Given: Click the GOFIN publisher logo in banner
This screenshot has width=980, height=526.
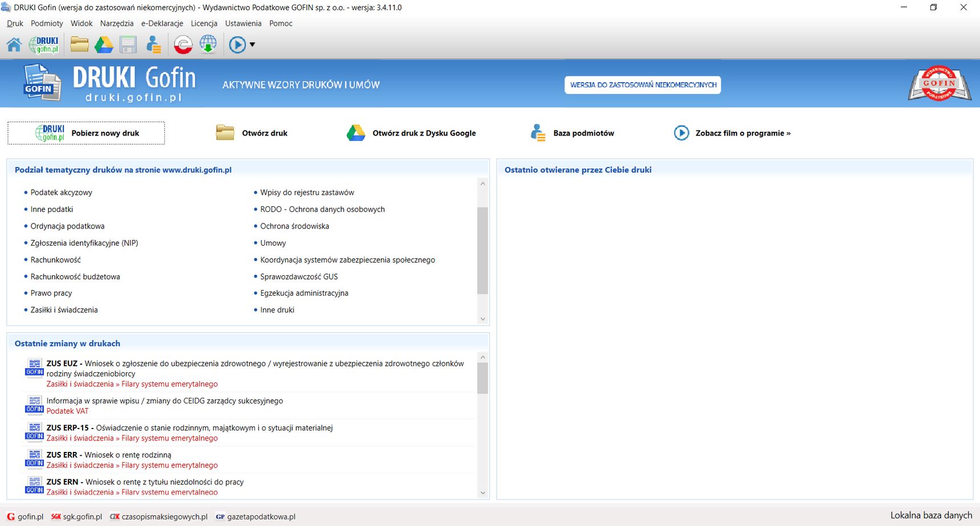Looking at the screenshot, I should point(939,84).
